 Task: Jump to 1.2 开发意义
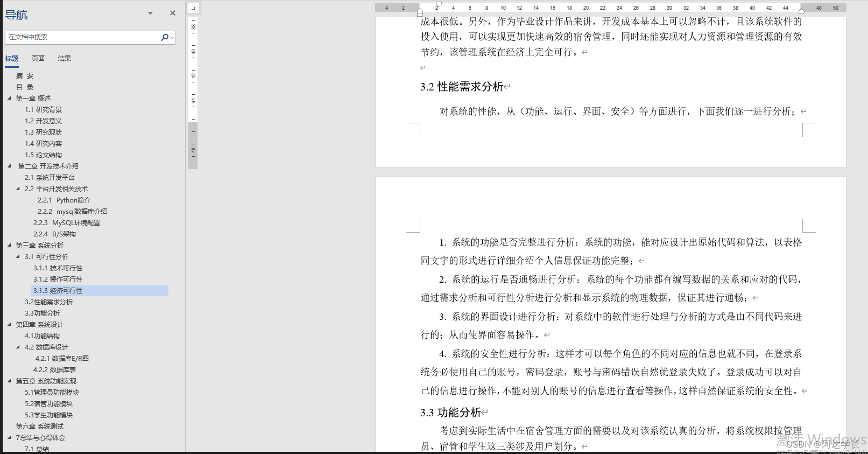(43, 121)
